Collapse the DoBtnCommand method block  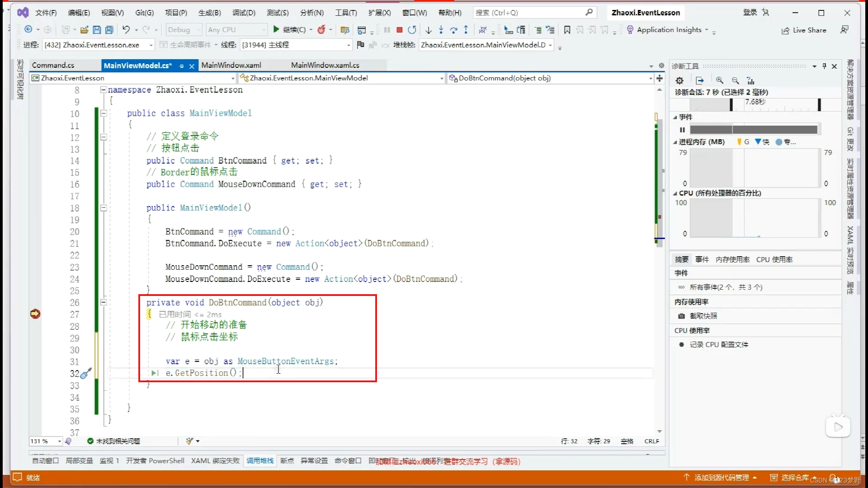104,302
